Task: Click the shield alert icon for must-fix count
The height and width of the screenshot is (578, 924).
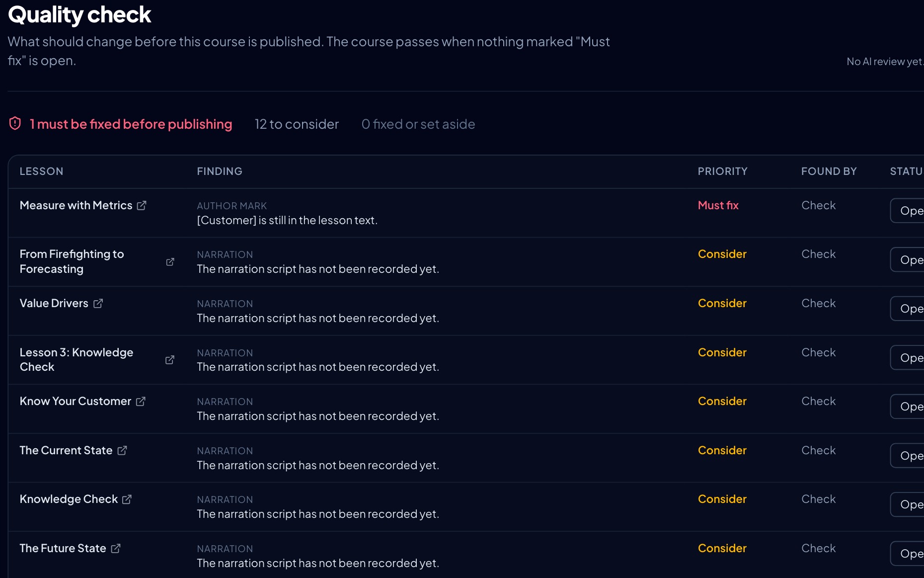Action: pos(15,123)
